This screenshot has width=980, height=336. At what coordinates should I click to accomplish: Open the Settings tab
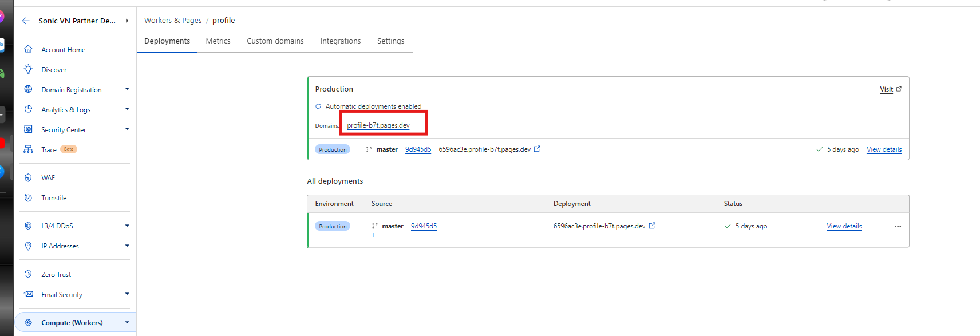(390, 41)
